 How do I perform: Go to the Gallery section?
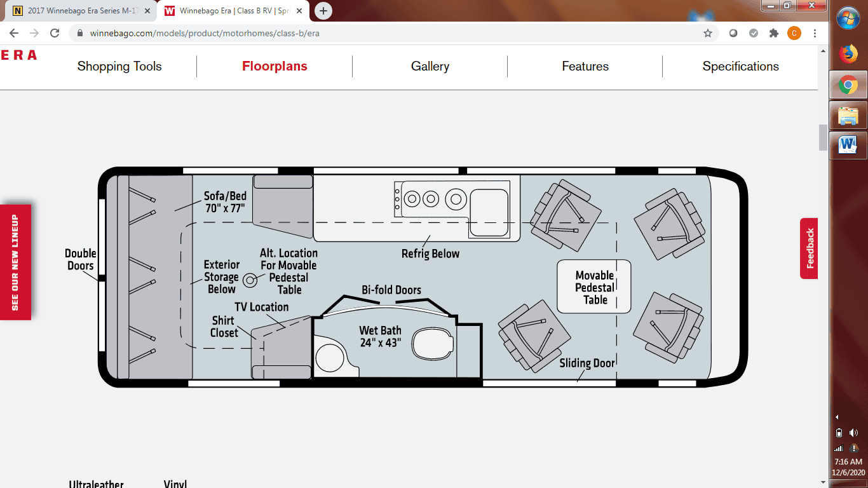tap(430, 66)
